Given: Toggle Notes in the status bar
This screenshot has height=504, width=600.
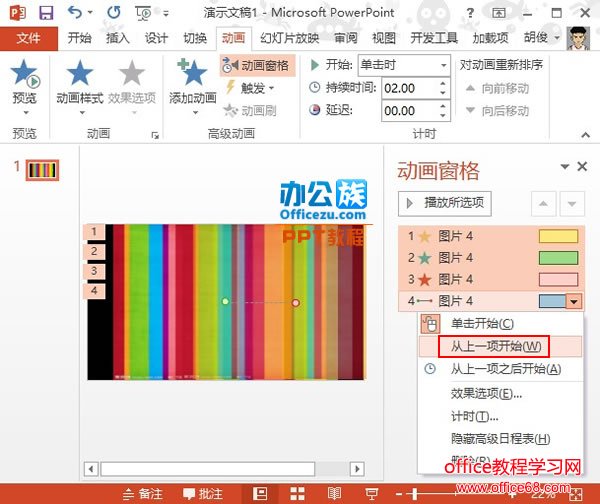Looking at the screenshot, I should tap(142, 494).
